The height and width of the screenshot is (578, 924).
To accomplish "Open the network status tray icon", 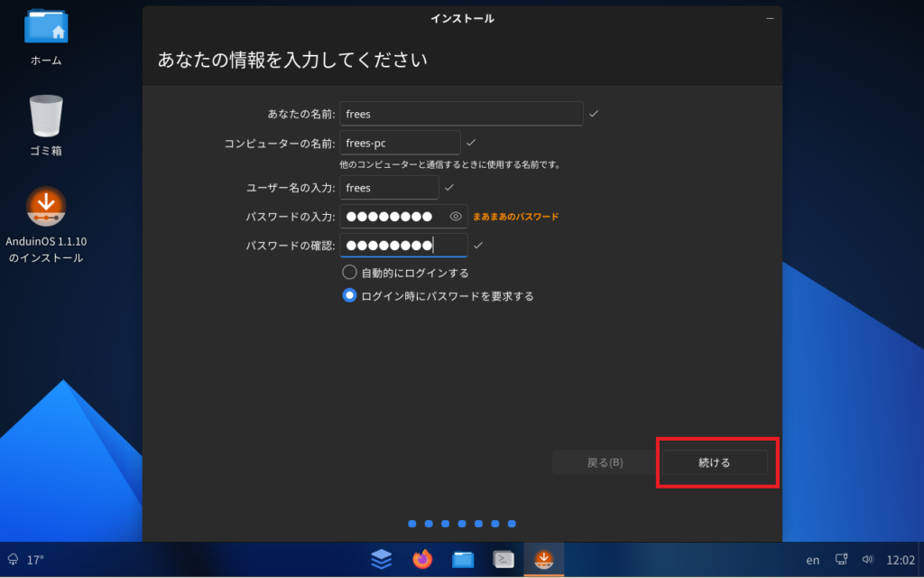I will [842, 559].
